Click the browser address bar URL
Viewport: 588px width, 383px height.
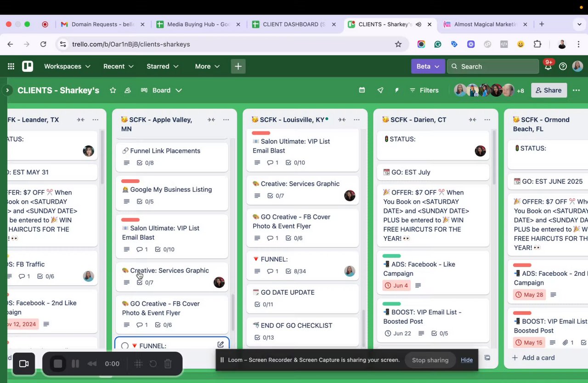[131, 44]
